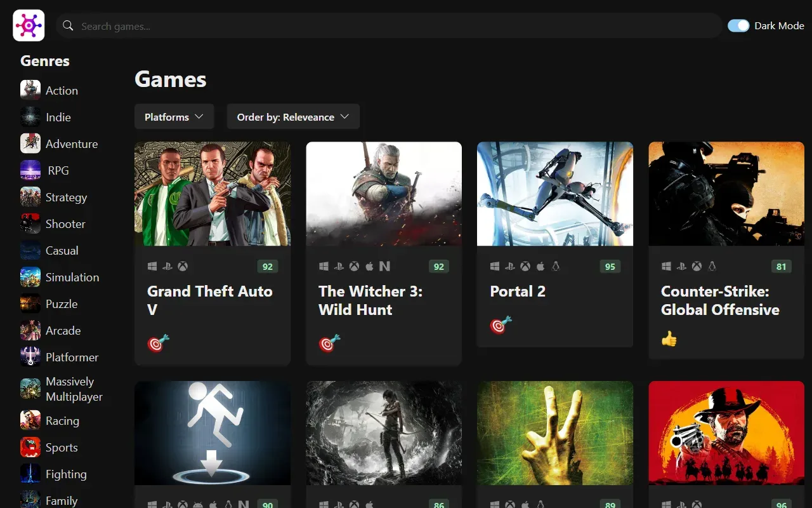Image resolution: width=812 pixels, height=508 pixels.
Task: Click the Casual genre icon
Action: [30, 250]
